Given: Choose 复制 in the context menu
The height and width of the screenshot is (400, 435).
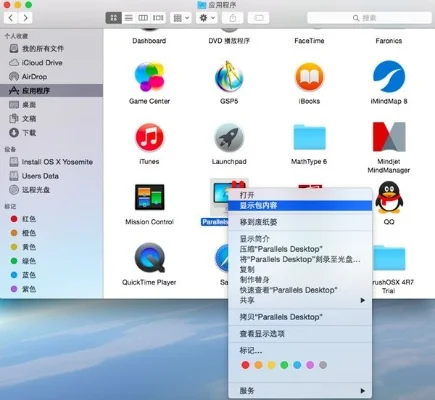Looking at the screenshot, I should [x=300, y=269].
